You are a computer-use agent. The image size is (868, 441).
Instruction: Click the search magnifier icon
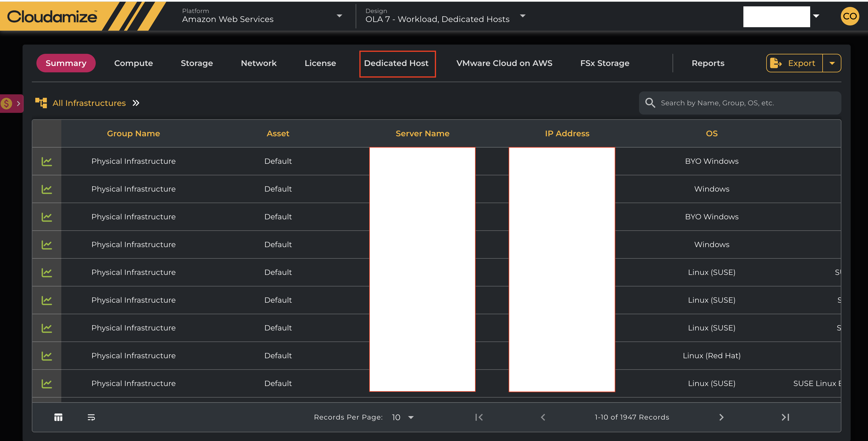tap(650, 103)
